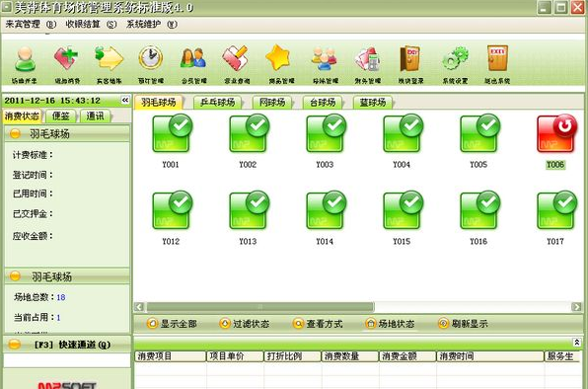Select badminton court Y016
The width and height of the screenshot is (588, 389).
(480, 210)
